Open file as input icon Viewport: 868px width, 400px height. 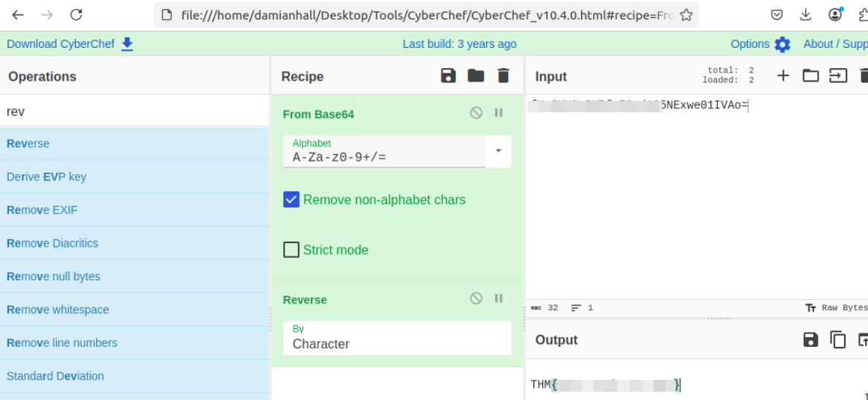[x=838, y=76]
